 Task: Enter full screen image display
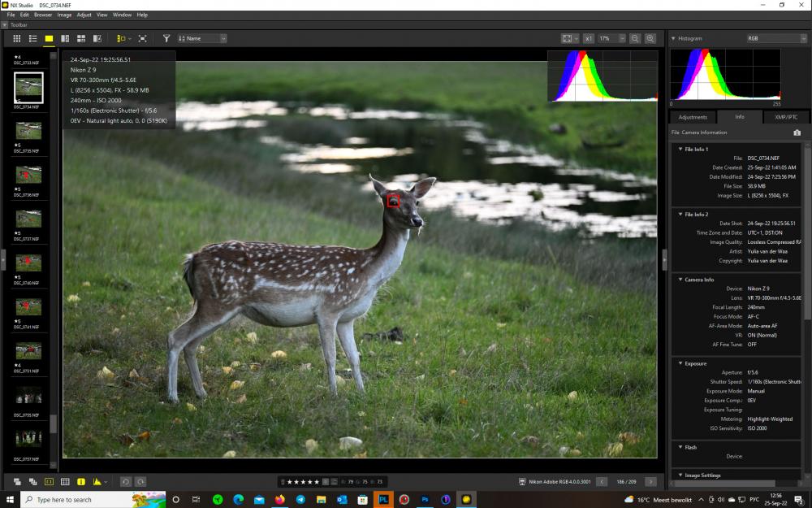(x=142, y=38)
